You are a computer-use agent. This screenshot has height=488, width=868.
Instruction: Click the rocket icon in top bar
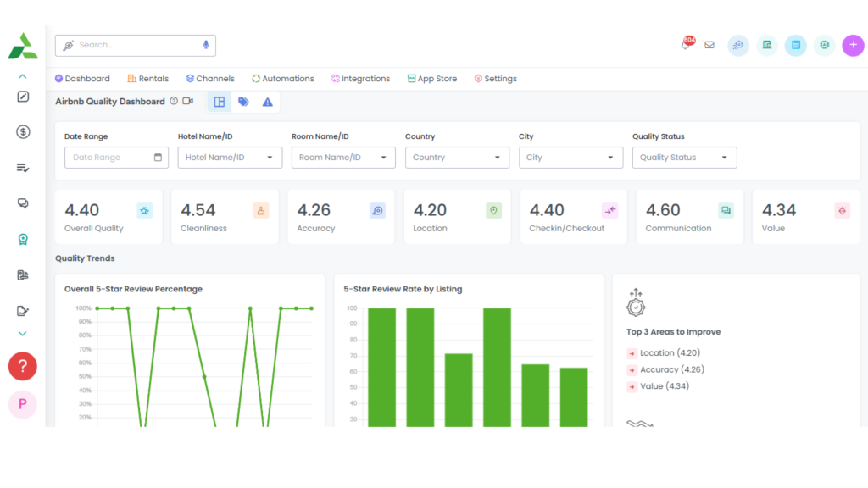coord(738,46)
